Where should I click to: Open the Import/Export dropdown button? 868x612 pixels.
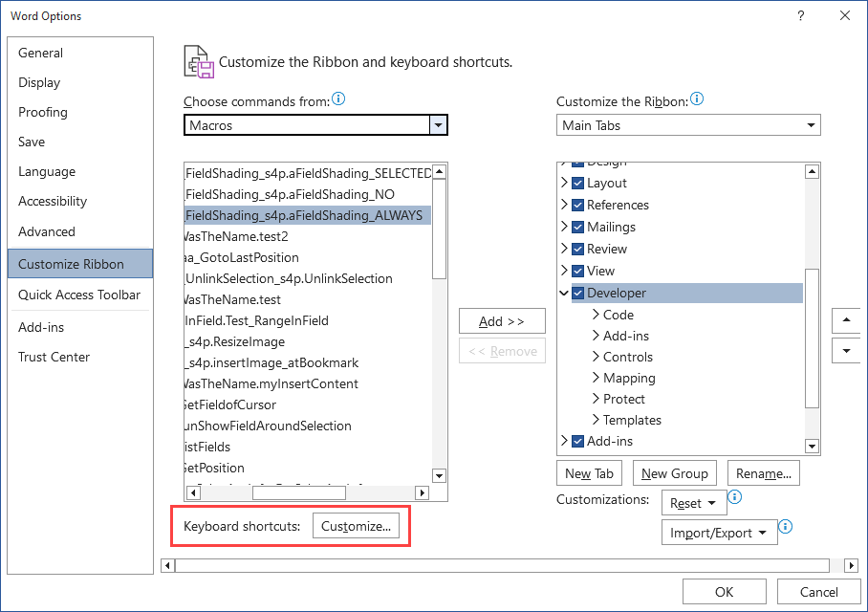point(719,533)
